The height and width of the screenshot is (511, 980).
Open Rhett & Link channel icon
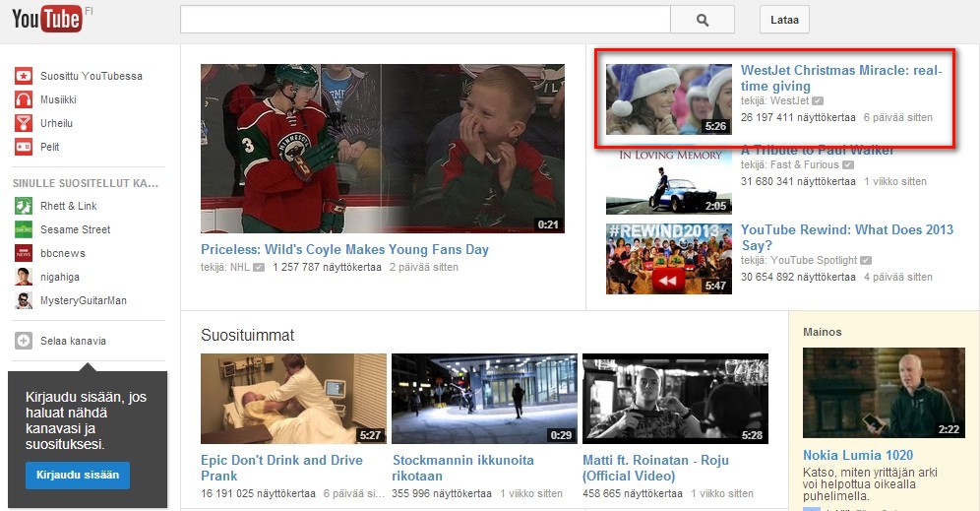coord(24,206)
